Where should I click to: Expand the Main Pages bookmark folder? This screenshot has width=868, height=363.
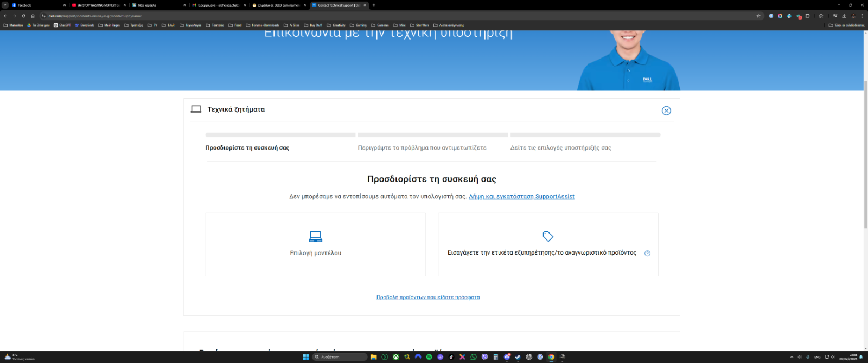pos(109,25)
